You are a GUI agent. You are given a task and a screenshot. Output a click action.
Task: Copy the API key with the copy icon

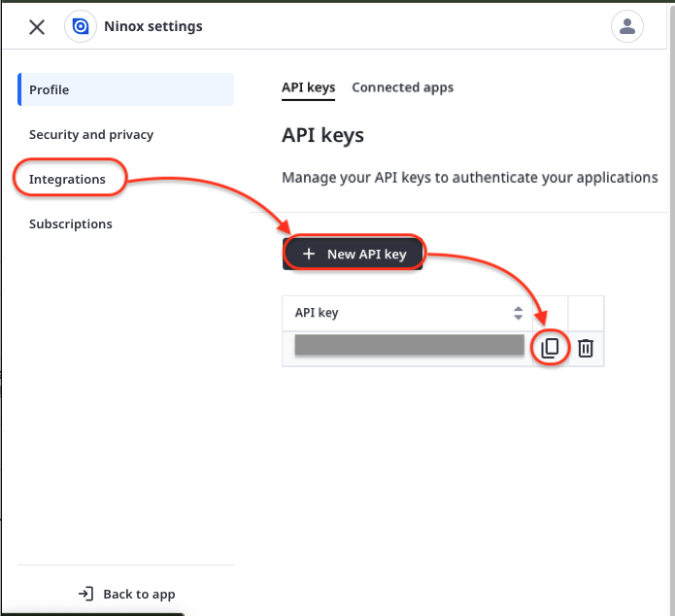click(x=550, y=348)
